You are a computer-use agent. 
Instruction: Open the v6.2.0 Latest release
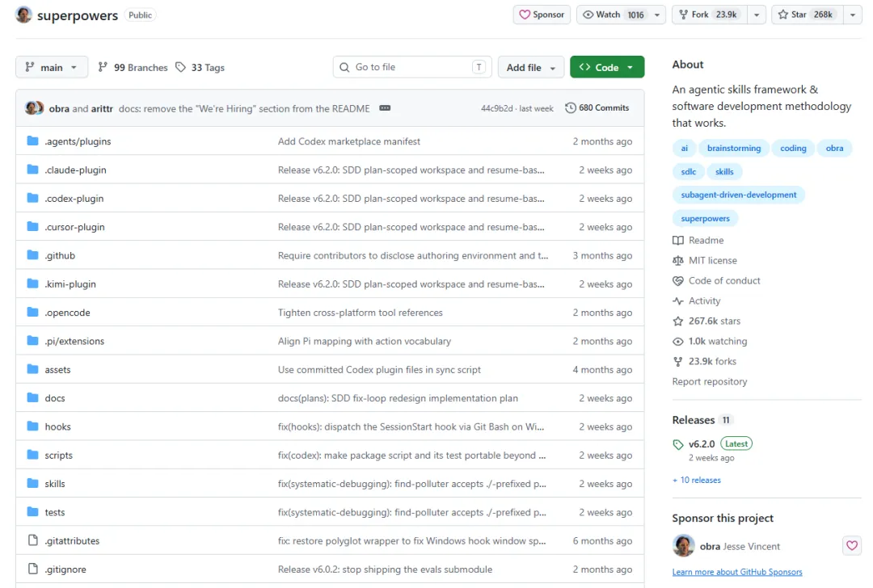[x=713, y=444]
